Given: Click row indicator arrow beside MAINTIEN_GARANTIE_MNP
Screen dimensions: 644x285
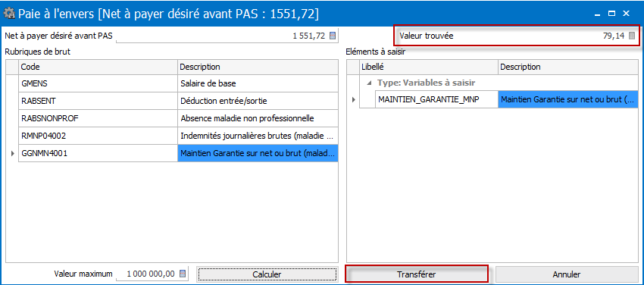Looking at the screenshot, I should (x=354, y=100).
